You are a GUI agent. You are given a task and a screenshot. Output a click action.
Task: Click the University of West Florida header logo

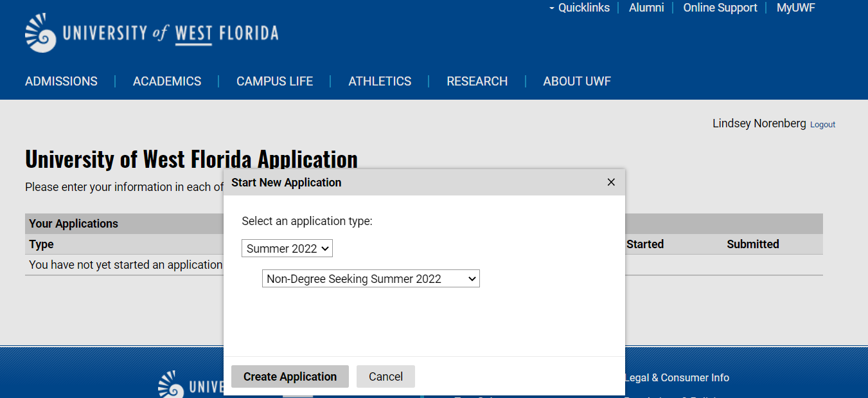tap(152, 33)
